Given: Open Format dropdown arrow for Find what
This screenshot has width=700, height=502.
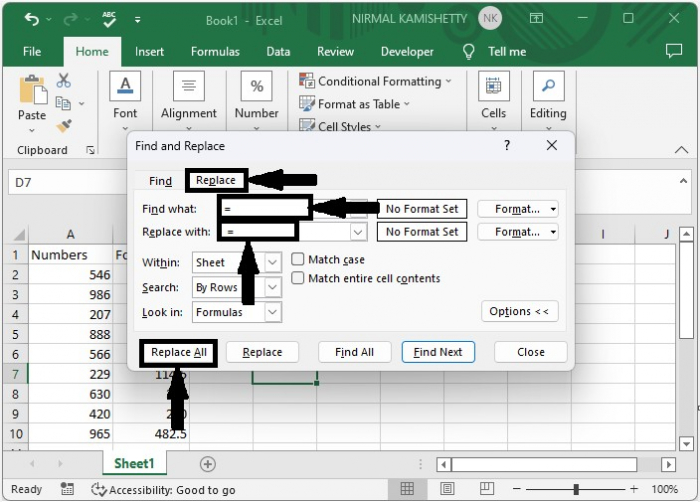Looking at the screenshot, I should coord(553,209).
